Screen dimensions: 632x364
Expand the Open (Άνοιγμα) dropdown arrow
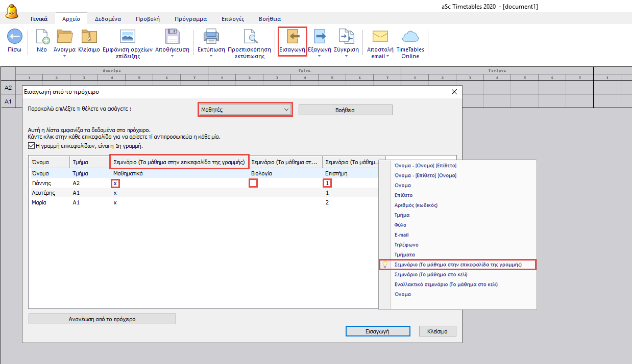(64, 56)
